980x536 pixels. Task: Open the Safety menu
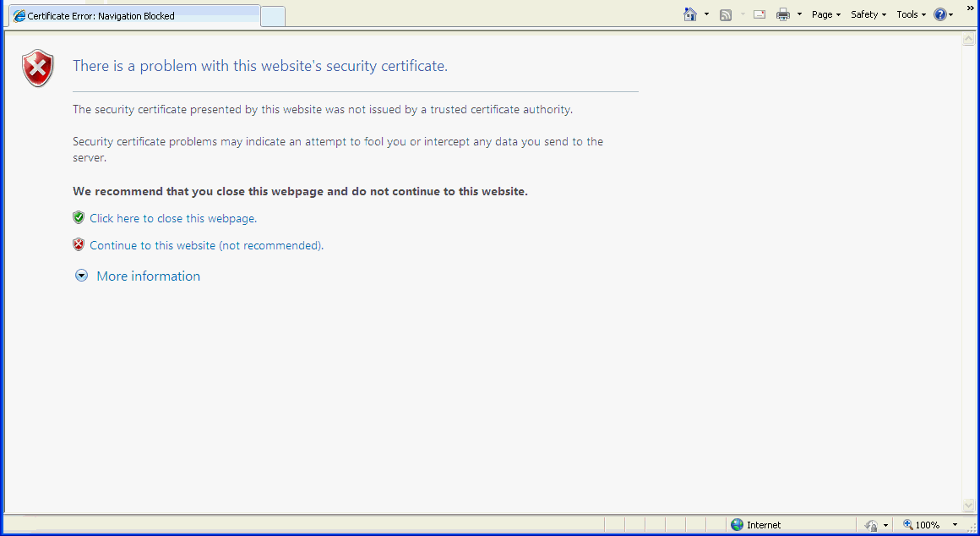(x=868, y=14)
